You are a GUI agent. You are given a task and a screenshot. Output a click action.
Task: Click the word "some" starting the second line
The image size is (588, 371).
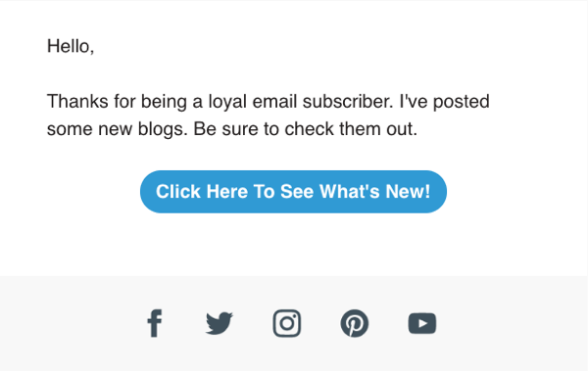tap(70, 130)
